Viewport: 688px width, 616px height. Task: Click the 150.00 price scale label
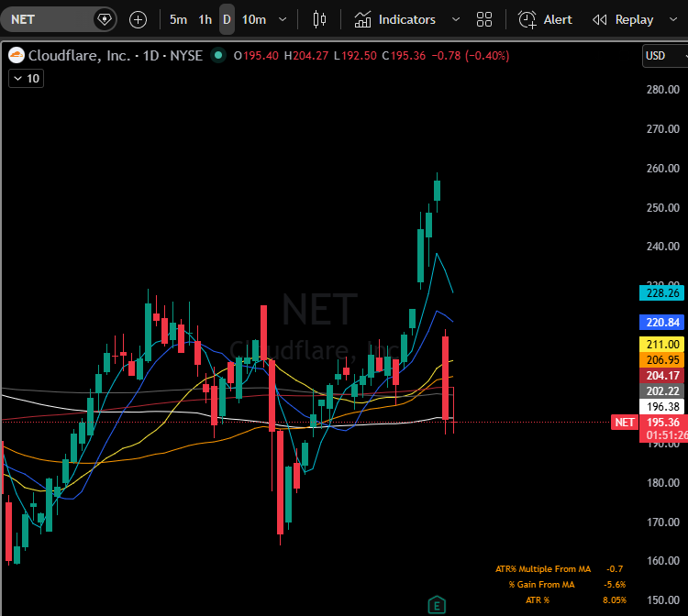point(662,599)
